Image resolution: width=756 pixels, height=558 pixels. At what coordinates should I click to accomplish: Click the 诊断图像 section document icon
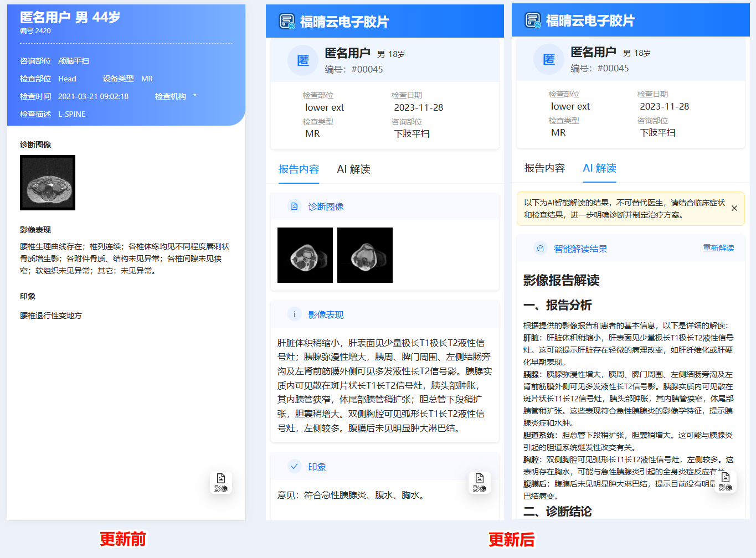[x=295, y=206]
